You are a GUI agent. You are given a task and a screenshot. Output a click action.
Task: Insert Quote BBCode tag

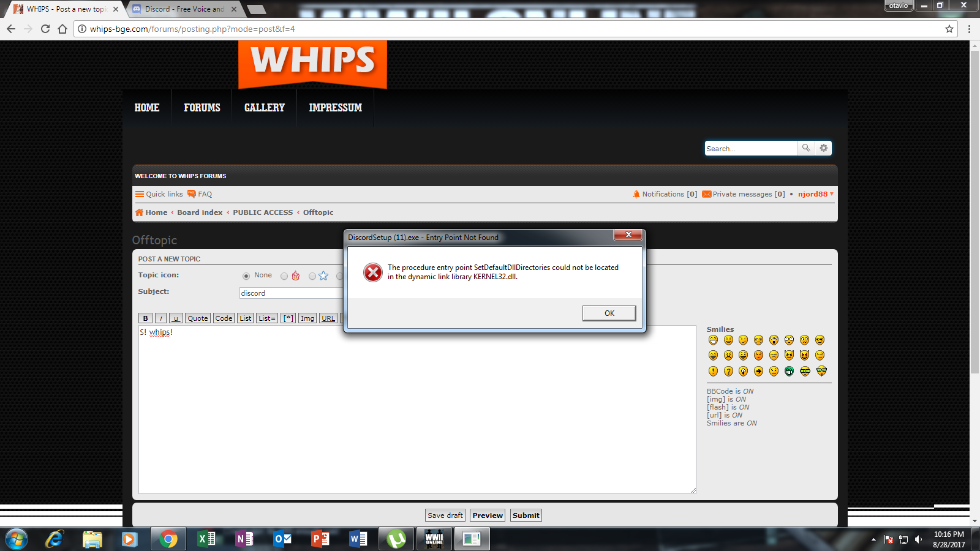(x=198, y=318)
